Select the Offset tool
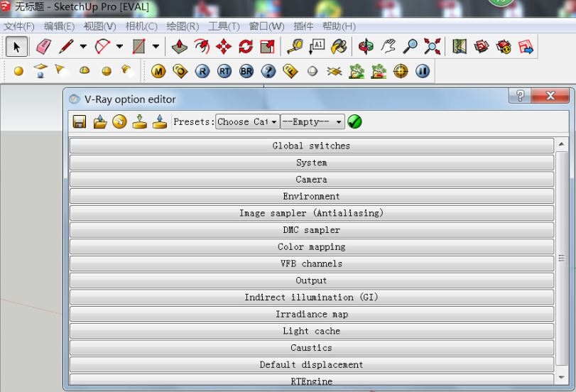The image size is (576, 392). pos(202,47)
